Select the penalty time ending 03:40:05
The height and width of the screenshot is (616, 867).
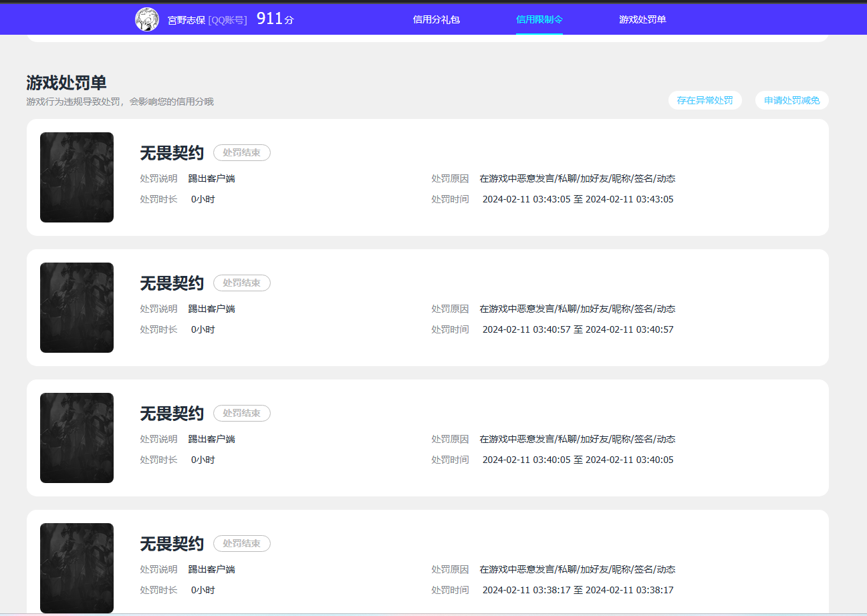(x=578, y=460)
